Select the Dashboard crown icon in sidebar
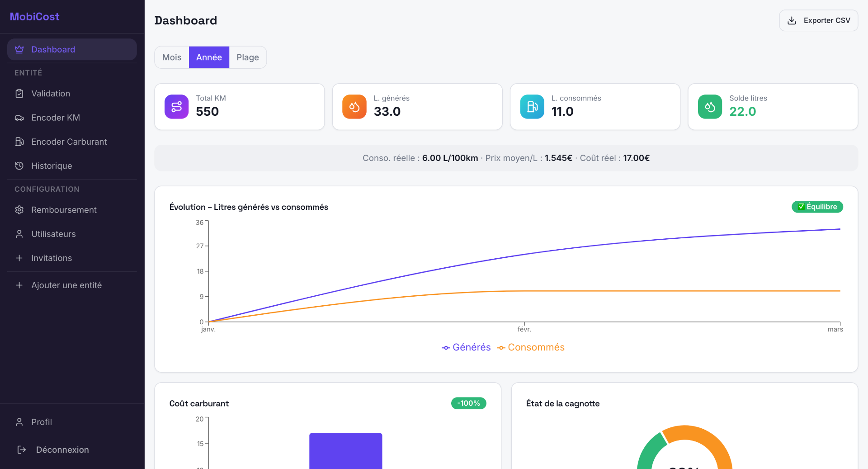The image size is (868, 469). click(x=19, y=49)
